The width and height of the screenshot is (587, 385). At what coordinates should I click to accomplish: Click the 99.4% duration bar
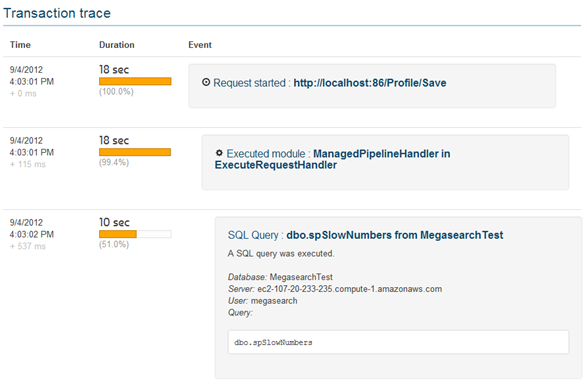pyautogui.click(x=135, y=152)
